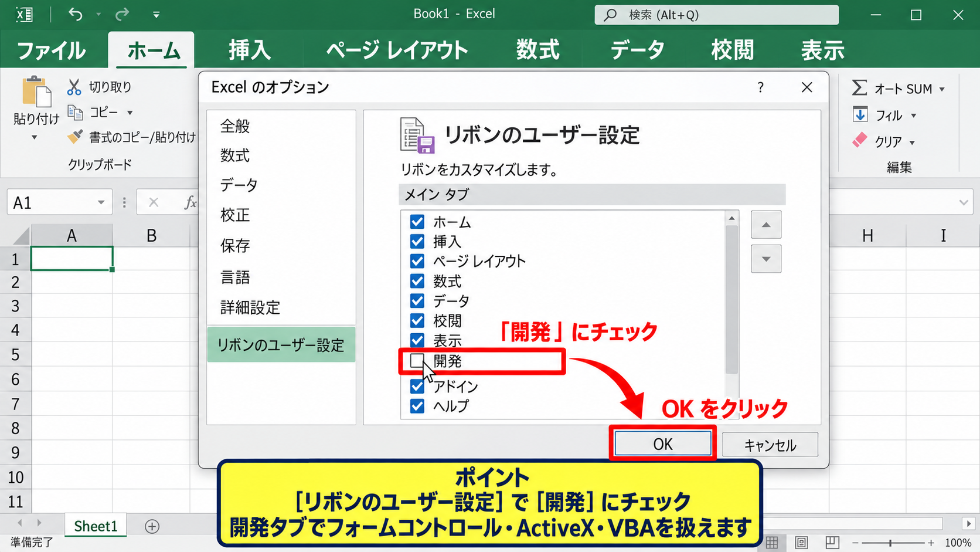
Task: Click the zoom slider in the status bar
Action: tap(890, 543)
